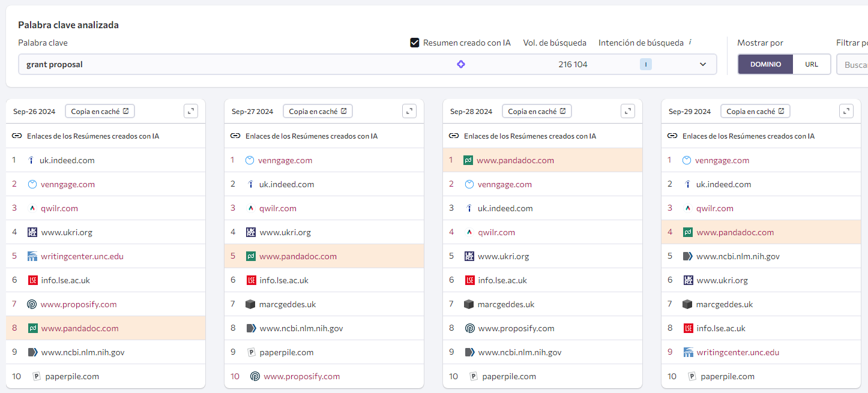Click the purple AI overview diamond icon
This screenshot has height=393, width=868.
(461, 64)
